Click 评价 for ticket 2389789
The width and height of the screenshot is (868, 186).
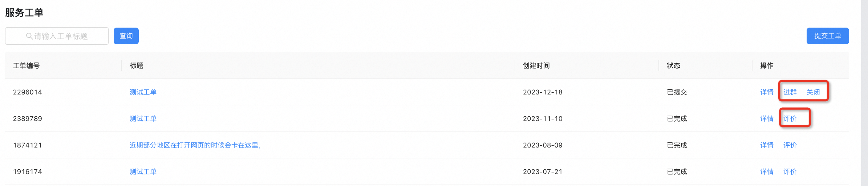tap(790, 119)
